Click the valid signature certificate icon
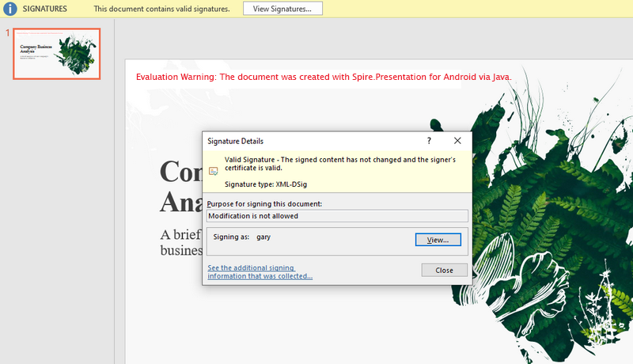This screenshot has height=364, width=633. (x=213, y=170)
